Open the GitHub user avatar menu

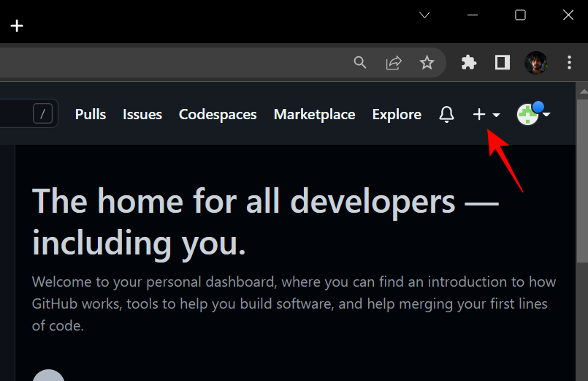(533, 113)
